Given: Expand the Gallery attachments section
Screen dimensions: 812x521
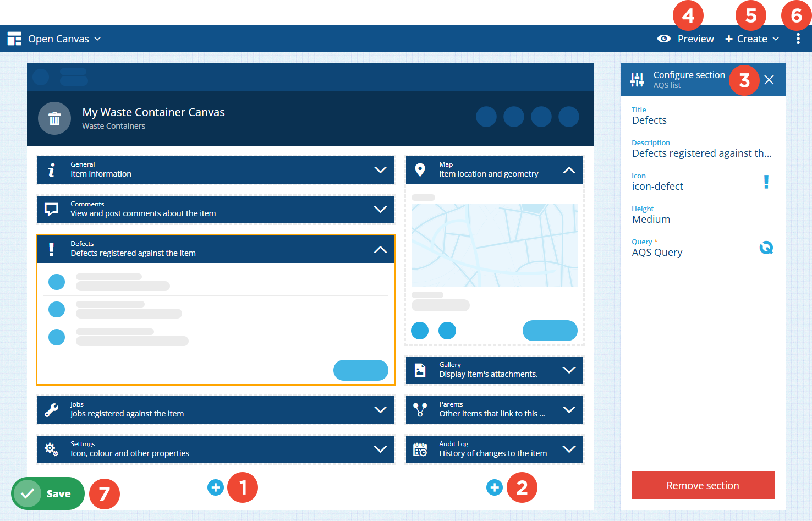Looking at the screenshot, I should click(569, 370).
